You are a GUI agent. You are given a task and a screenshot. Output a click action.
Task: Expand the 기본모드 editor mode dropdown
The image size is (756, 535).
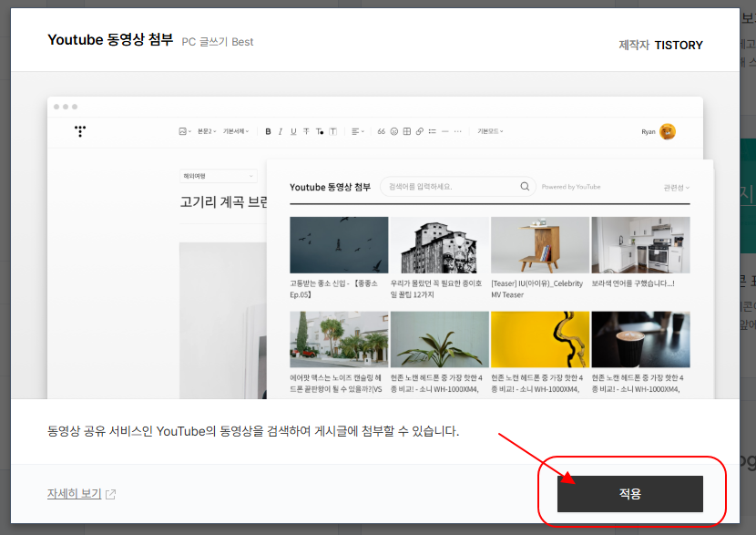tap(490, 131)
